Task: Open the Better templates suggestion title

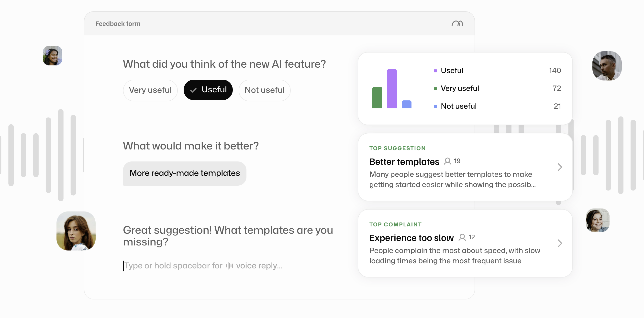Action: (x=404, y=162)
